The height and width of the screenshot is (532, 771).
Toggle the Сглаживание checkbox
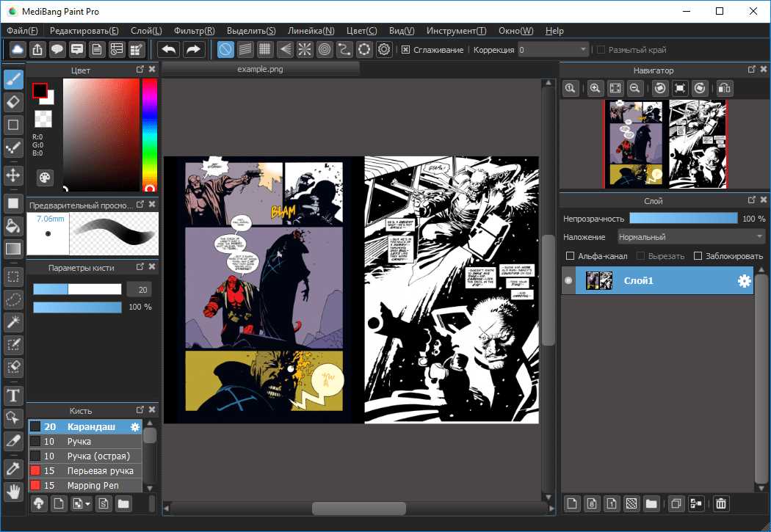click(405, 50)
